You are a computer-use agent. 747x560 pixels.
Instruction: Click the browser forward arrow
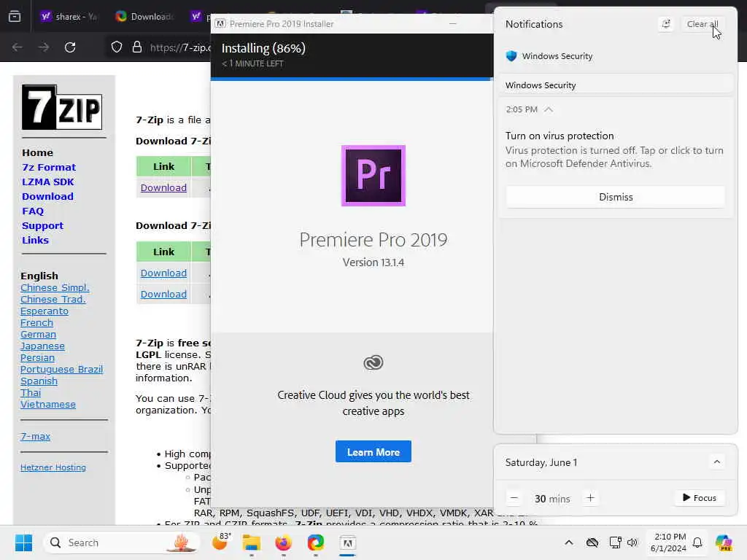(43, 47)
